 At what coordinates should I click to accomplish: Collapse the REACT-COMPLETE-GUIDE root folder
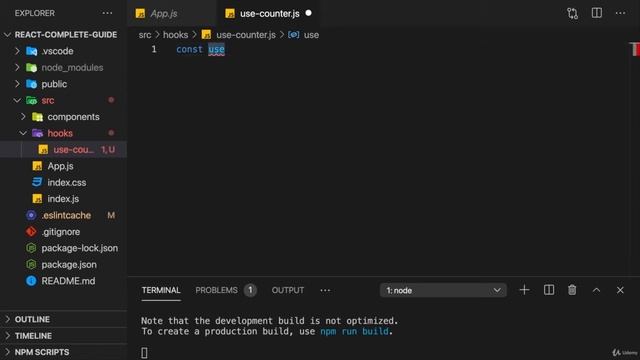7,35
